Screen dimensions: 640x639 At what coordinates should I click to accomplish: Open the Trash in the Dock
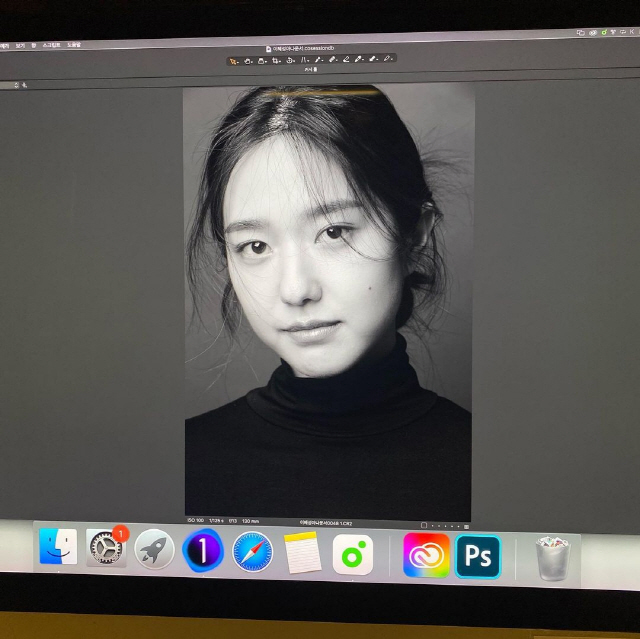click(x=551, y=558)
